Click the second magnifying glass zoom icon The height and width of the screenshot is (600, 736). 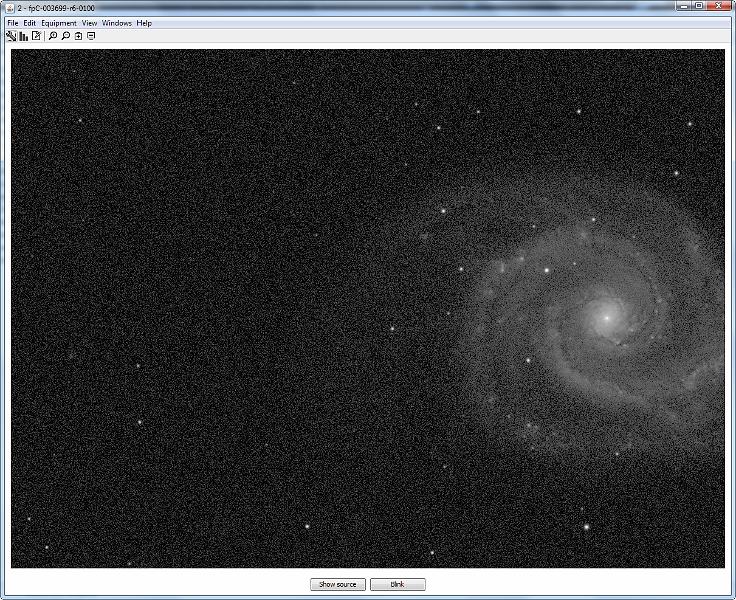pyautogui.click(x=66, y=36)
